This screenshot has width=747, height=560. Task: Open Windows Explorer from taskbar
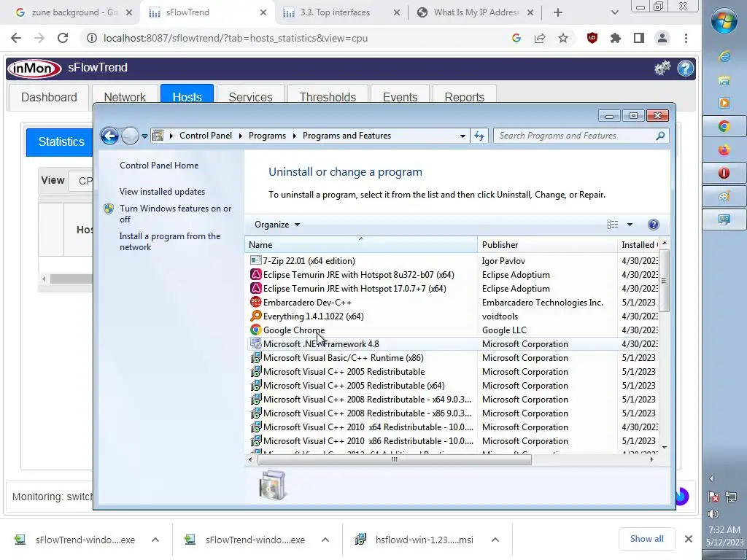(x=724, y=79)
